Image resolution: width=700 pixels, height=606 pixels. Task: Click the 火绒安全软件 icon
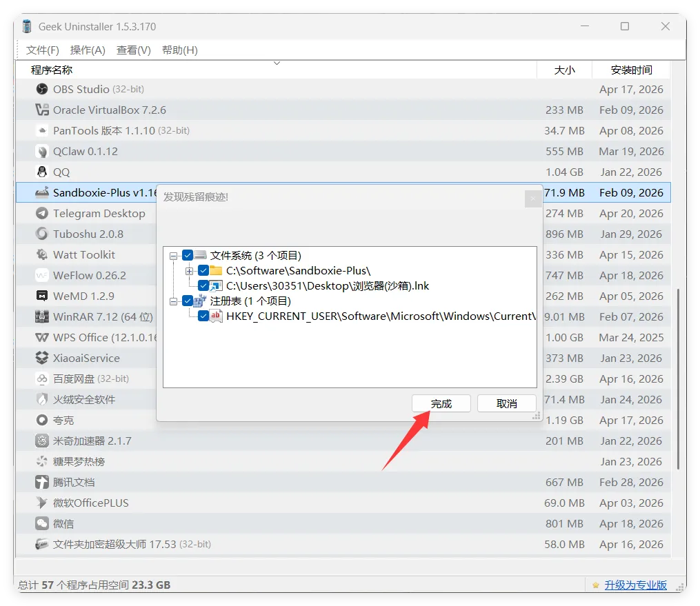pos(42,399)
